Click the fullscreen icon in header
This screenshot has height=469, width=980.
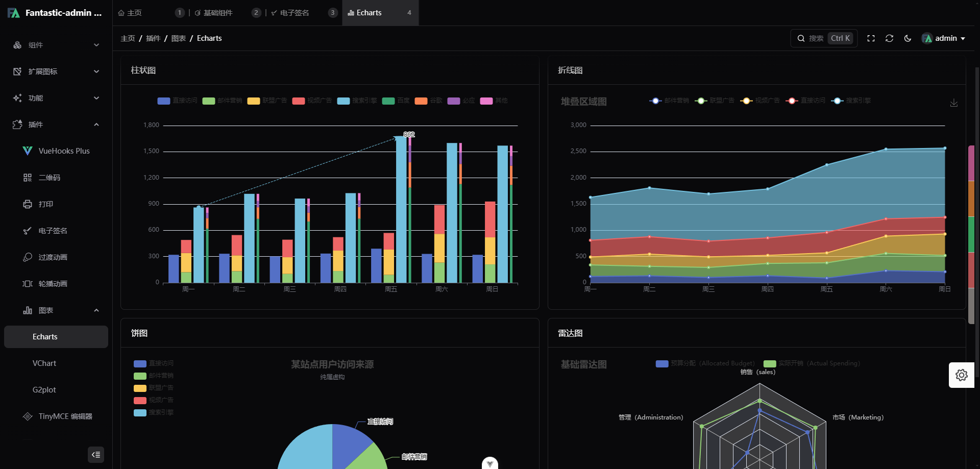[x=871, y=38]
